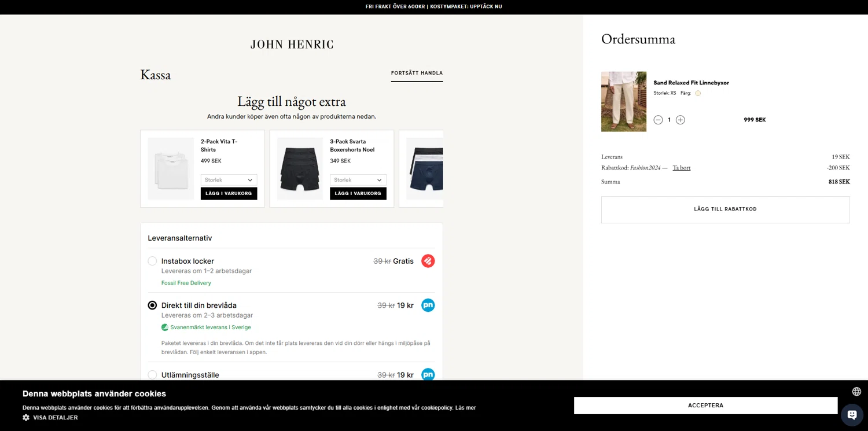The height and width of the screenshot is (431, 868).
Task: Click the Instabox red logo icon
Action: coord(428,261)
